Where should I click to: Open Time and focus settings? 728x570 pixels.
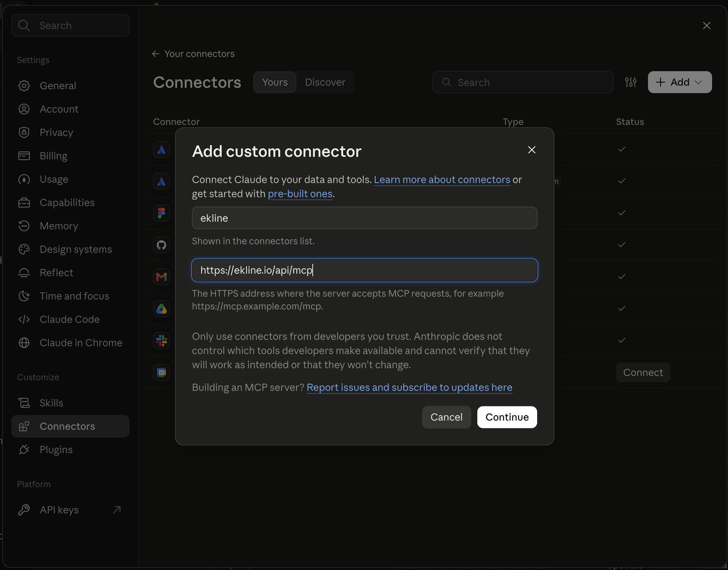point(70,296)
